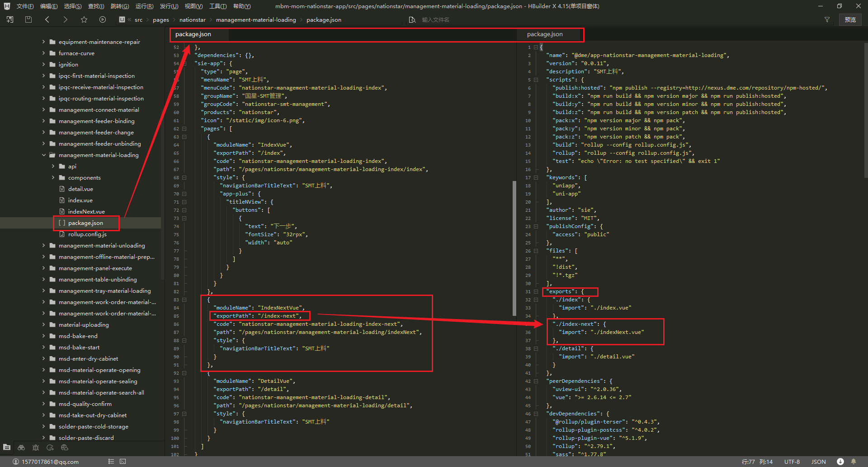Viewport: 868px width, 467px height.
Task: Open the debug bug panel icon
Action: click(36, 448)
